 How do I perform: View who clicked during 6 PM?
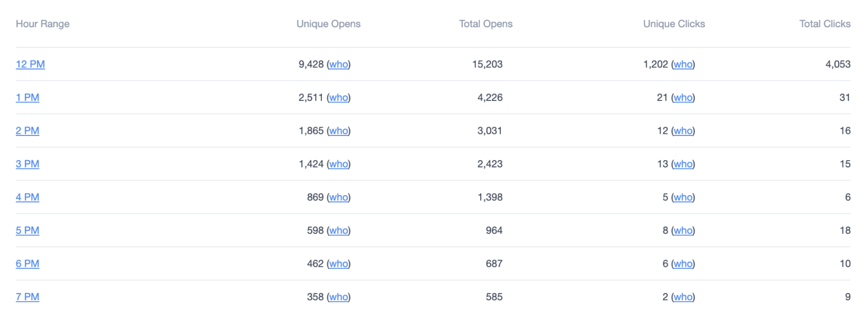point(682,264)
